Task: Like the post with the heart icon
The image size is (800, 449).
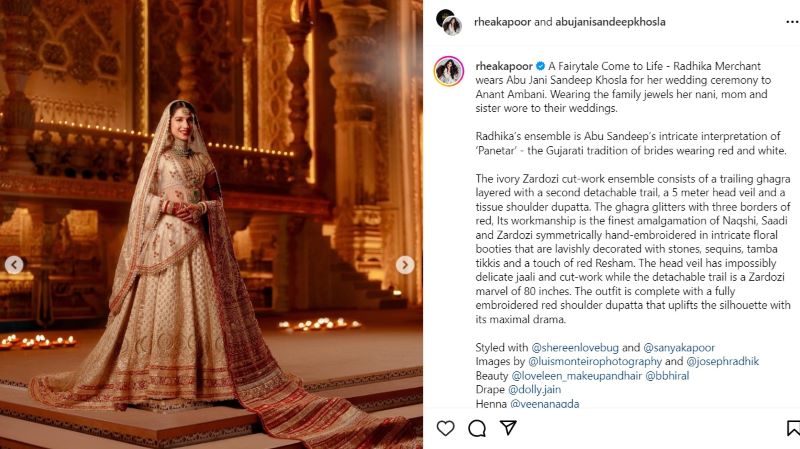Action: coord(445,428)
